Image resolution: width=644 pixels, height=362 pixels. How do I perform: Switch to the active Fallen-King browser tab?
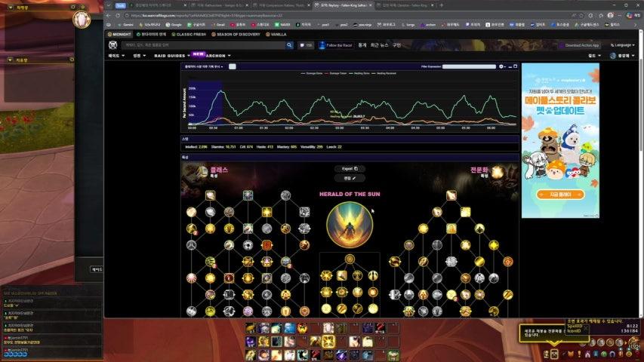click(x=344, y=5)
